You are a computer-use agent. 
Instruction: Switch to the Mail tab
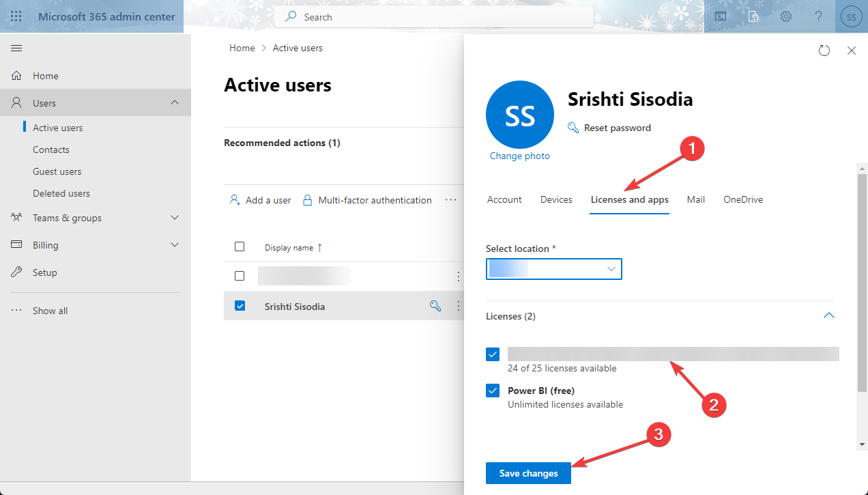coord(696,199)
